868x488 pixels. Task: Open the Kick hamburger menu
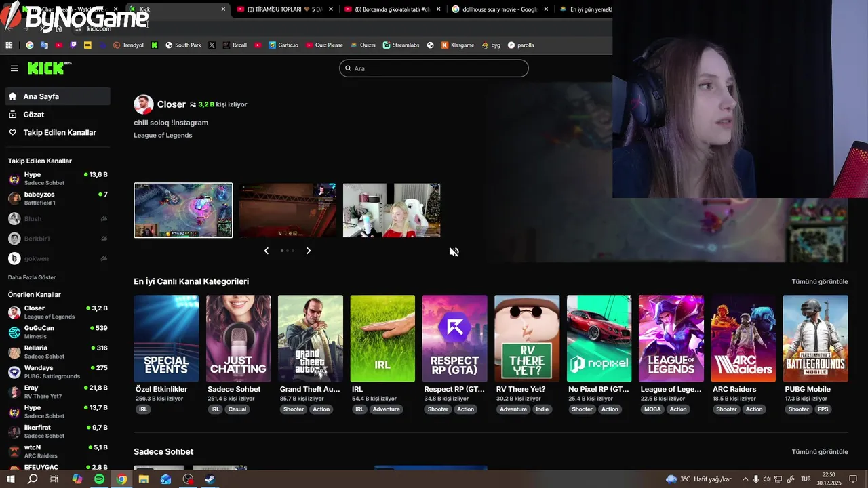tap(14, 68)
